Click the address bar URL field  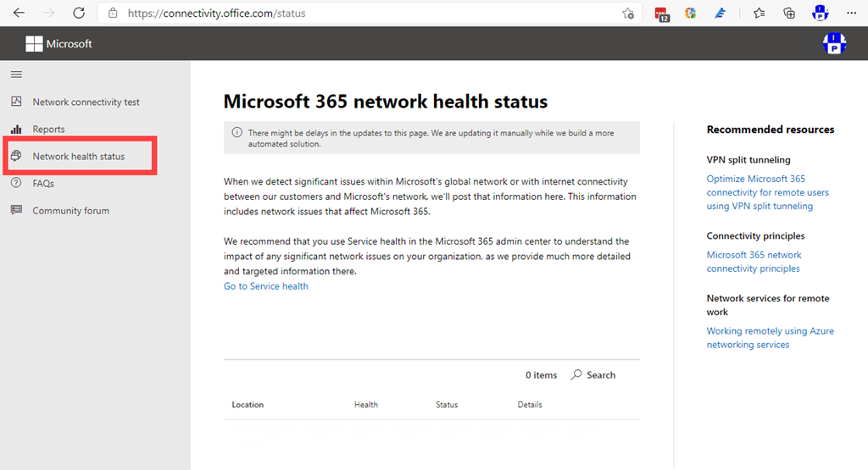pyautogui.click(x=364, y=14)
